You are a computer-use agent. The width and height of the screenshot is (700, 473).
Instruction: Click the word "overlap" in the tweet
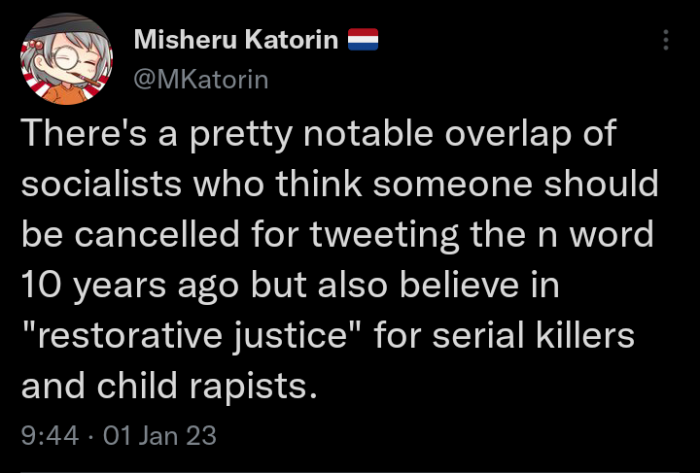497,134
